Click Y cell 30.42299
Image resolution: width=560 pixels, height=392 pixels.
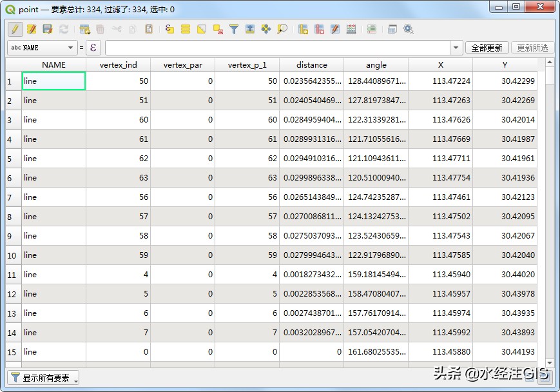coord(505,81)
